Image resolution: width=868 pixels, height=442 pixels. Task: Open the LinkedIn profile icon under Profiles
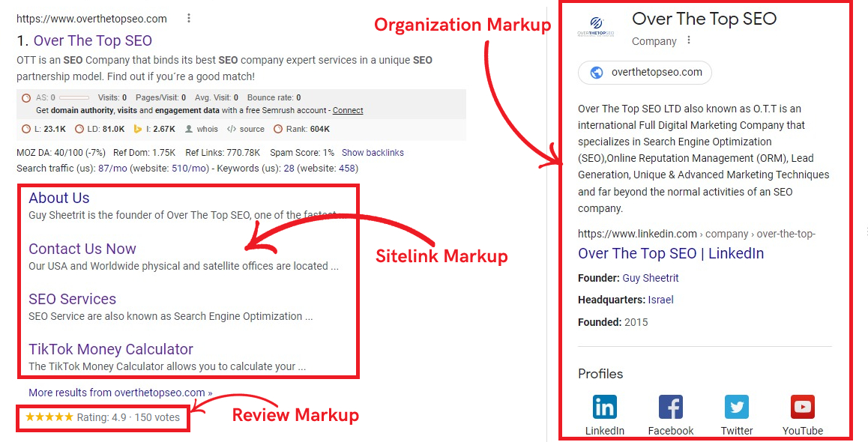pos(605,407)
